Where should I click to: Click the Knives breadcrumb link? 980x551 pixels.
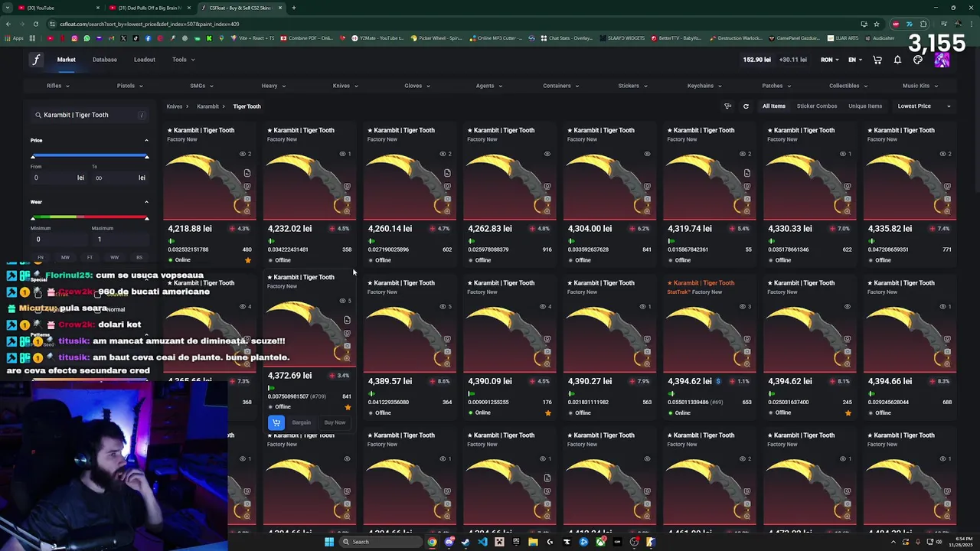tap(175, 106)
